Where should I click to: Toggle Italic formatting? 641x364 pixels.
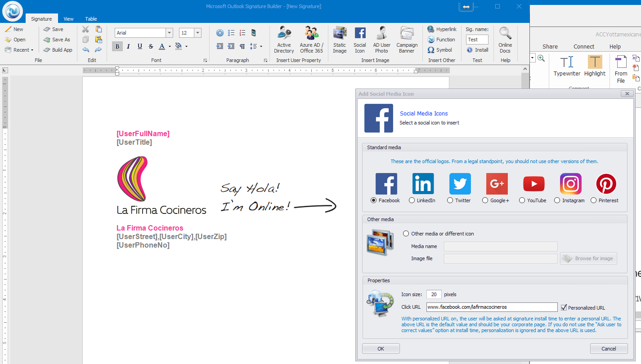129,46
